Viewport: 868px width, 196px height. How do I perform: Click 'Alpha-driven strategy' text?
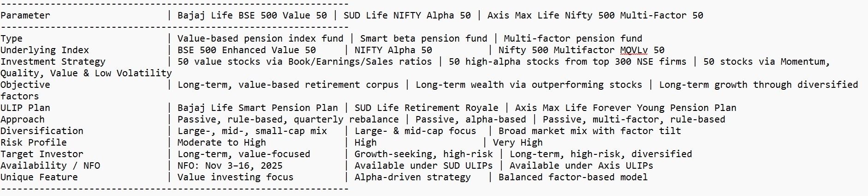(x=412, y=177)
